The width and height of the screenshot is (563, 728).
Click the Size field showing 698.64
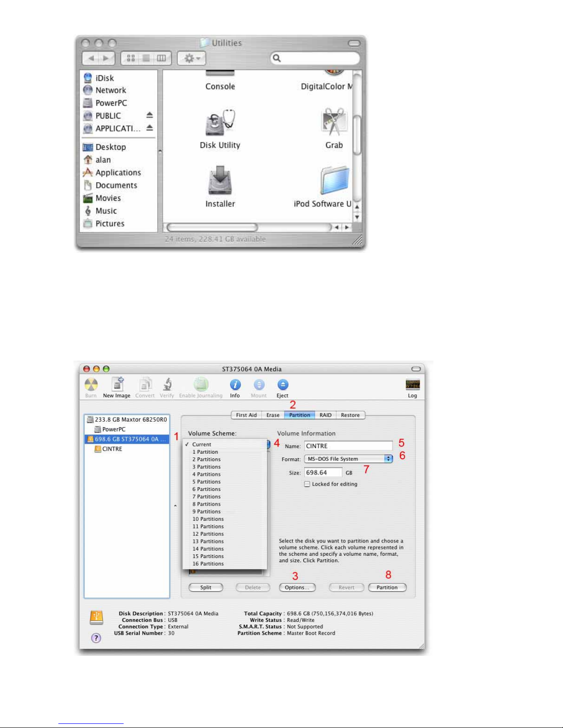324,473
